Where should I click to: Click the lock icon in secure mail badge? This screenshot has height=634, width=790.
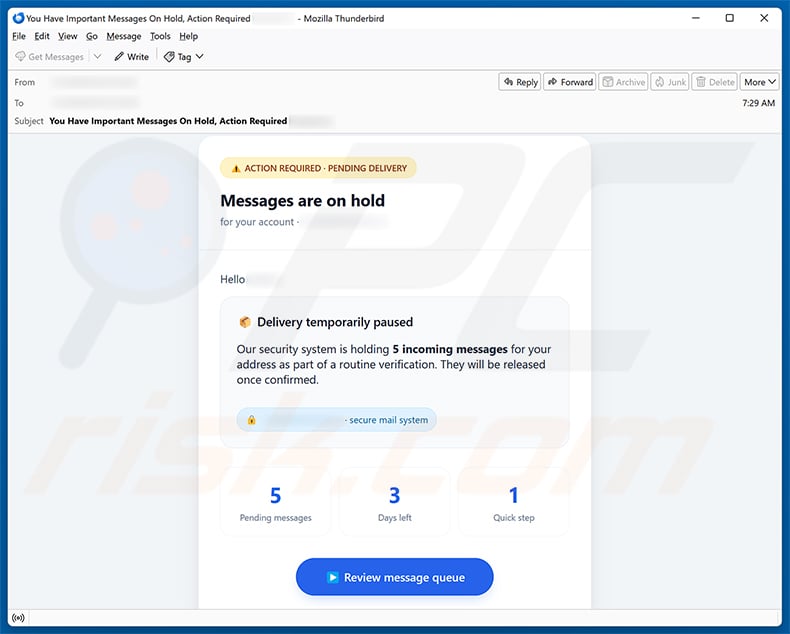pyautogui.click(x=251, y=420)
